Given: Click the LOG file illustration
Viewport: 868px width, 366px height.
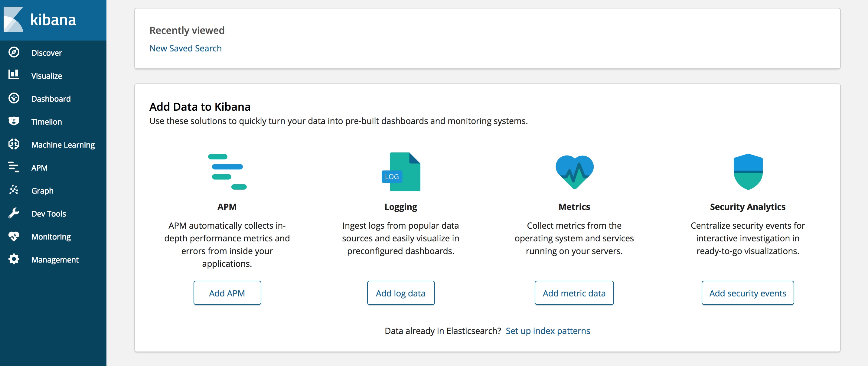Looking at the screenshot, I should [x=401, y=172].
